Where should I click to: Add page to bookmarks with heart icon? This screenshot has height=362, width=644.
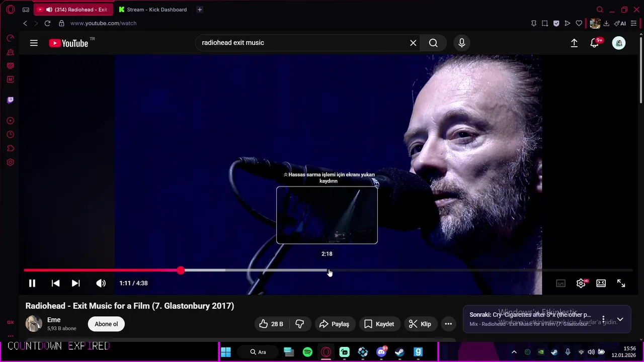[579, 23]
